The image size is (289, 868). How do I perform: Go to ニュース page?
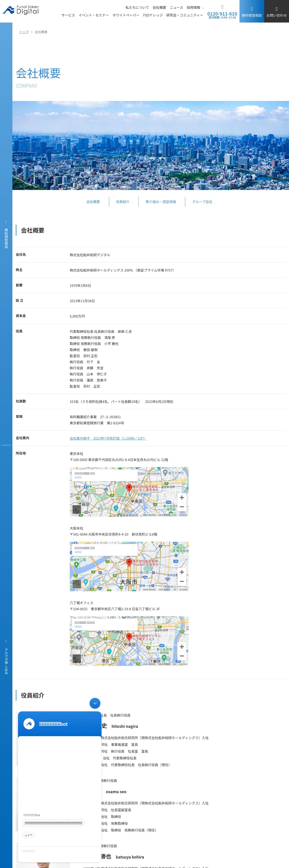pyautogui.click(x=176, y=7)
